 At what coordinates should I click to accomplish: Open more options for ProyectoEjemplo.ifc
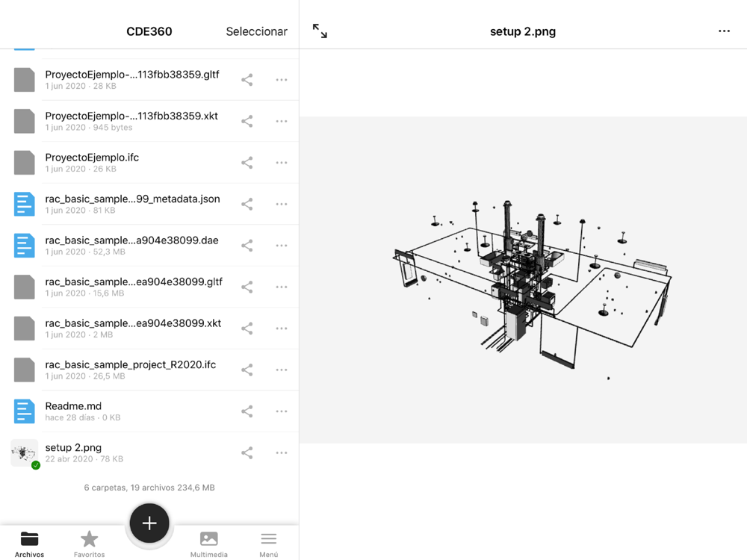tap(282, 162)
